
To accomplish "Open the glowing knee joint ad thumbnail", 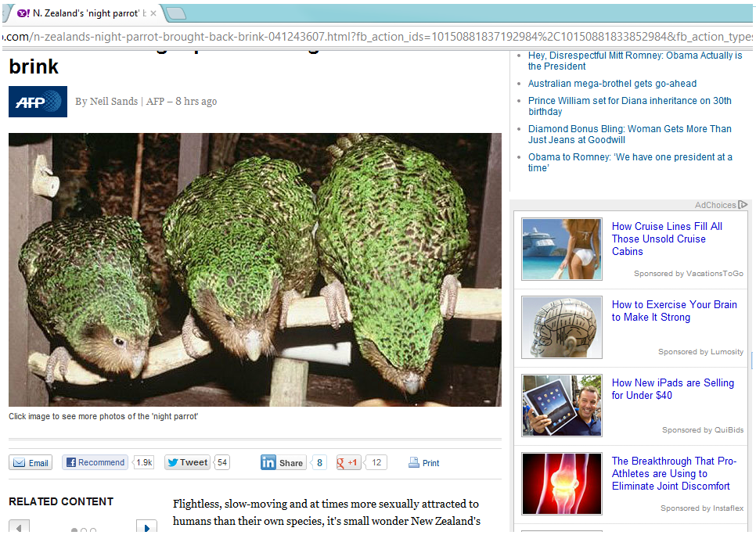I will 562,483.
